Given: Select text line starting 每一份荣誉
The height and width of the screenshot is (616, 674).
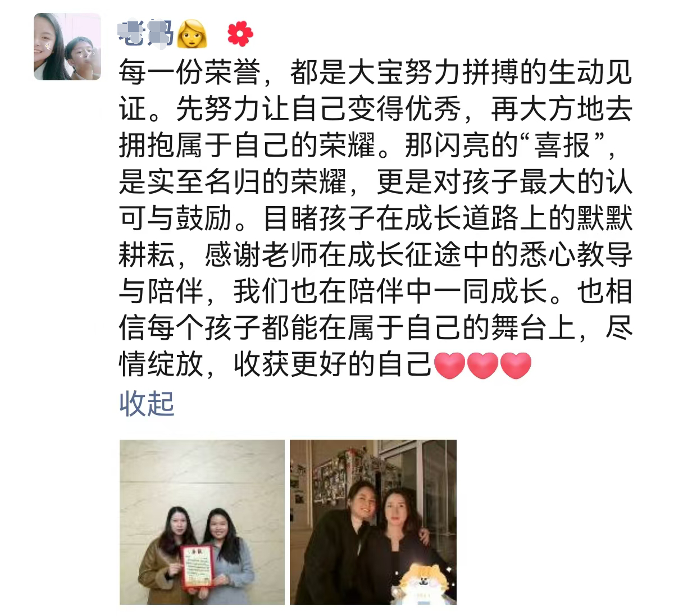Looking at the screenshot, I should pos(376,72).
